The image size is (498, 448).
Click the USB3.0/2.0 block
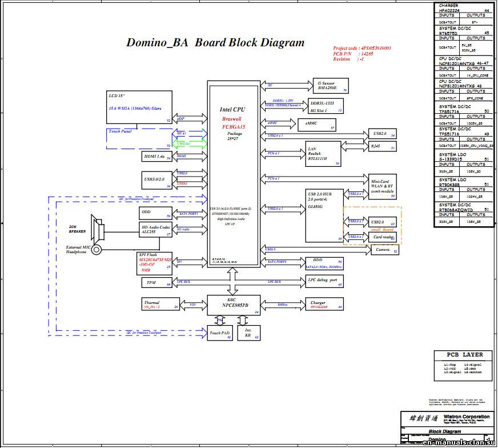[156, 181]
